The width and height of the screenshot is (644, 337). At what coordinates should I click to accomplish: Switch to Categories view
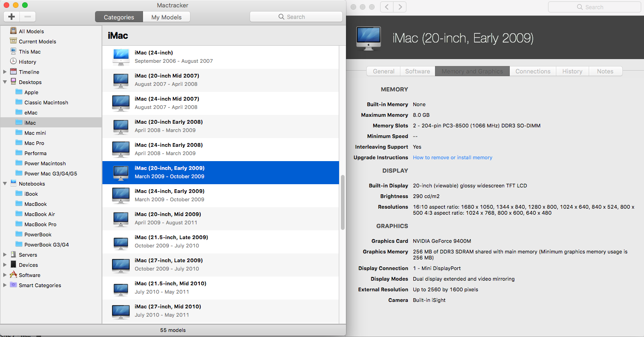click(119, 17)
